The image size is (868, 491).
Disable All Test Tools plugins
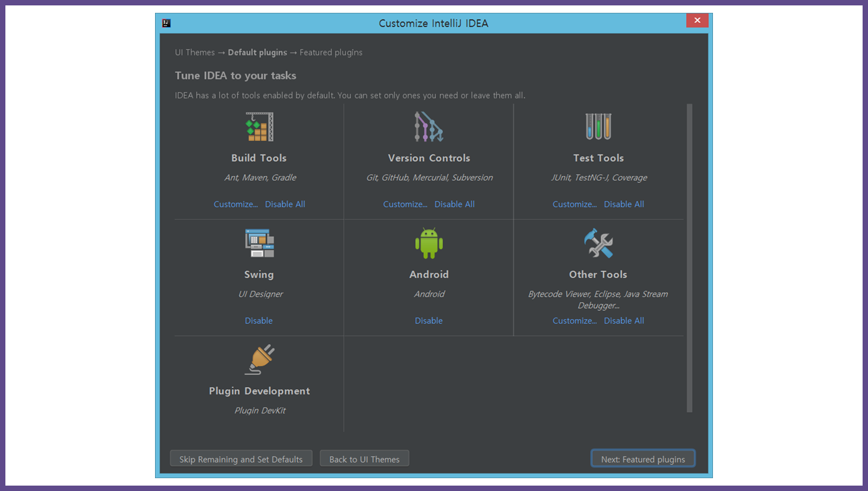click(624, 204)
